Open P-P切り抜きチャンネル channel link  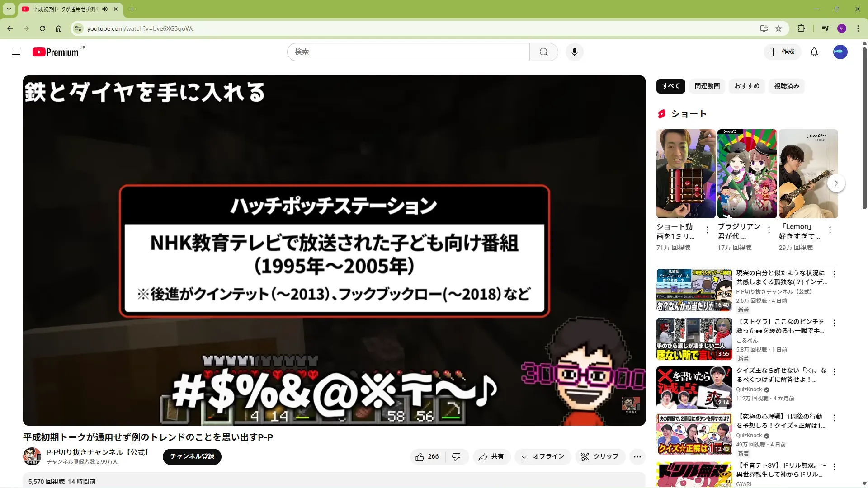(97, 452)
